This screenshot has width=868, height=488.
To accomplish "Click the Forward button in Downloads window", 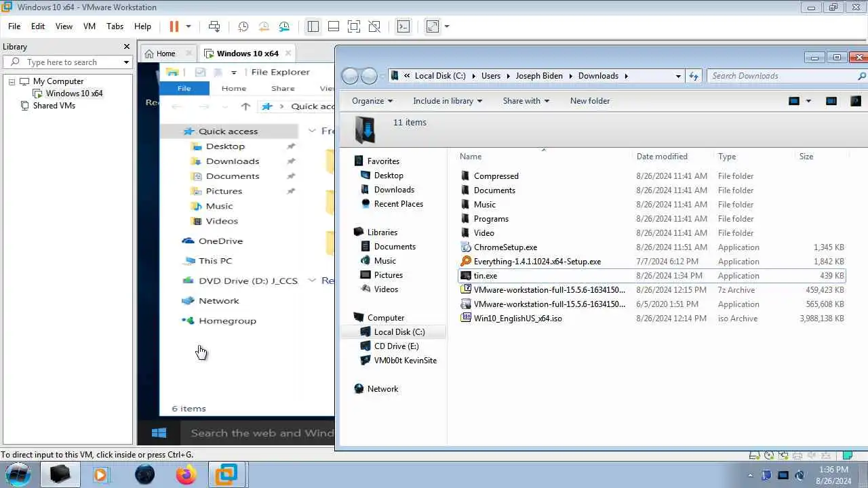I will 369,76.
